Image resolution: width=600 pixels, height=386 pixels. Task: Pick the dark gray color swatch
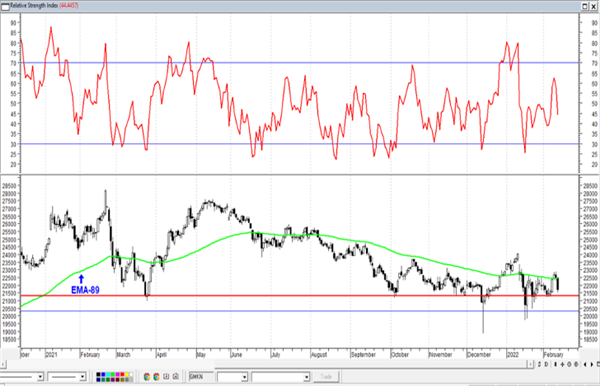pos(127,379)
